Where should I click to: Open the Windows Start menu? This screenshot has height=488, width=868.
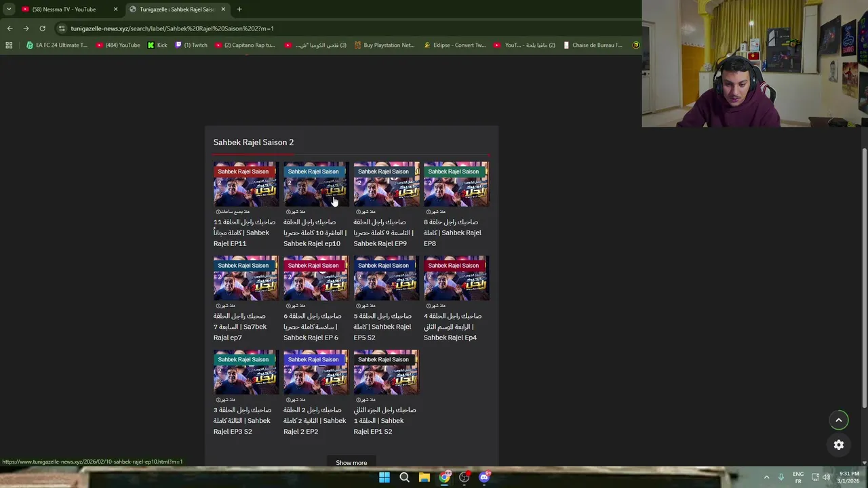point(384,477)
